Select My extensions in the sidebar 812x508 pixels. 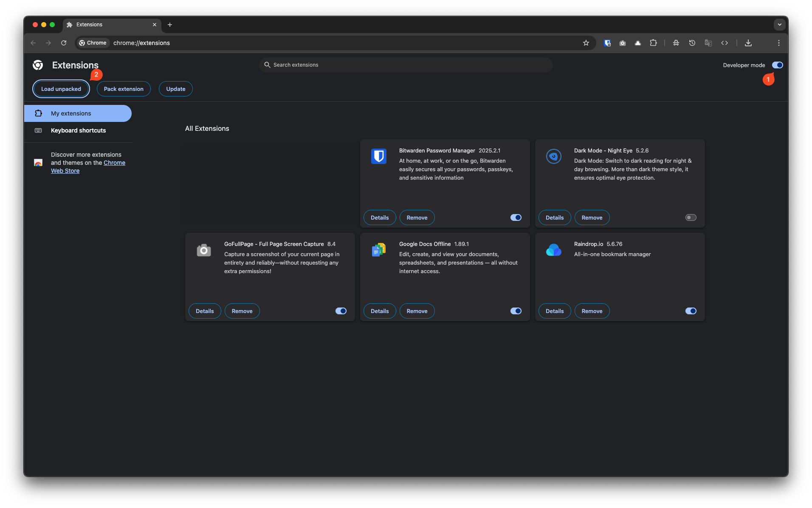[78, 113]
